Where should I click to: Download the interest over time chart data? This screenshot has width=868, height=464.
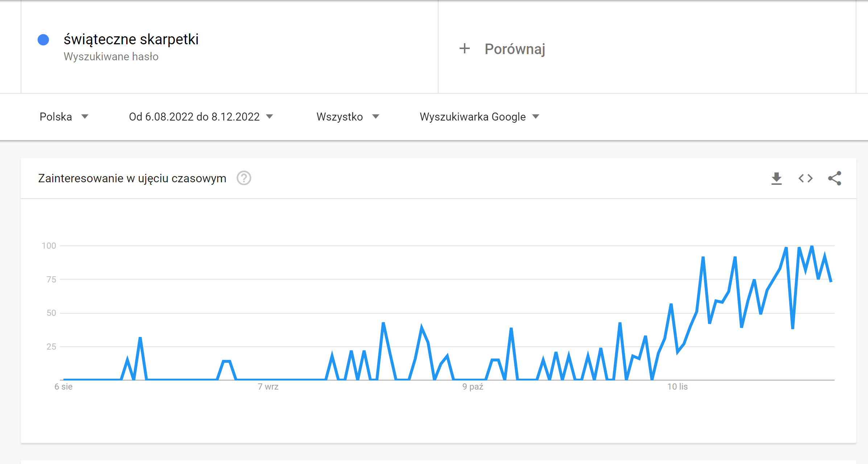point(776,178)
